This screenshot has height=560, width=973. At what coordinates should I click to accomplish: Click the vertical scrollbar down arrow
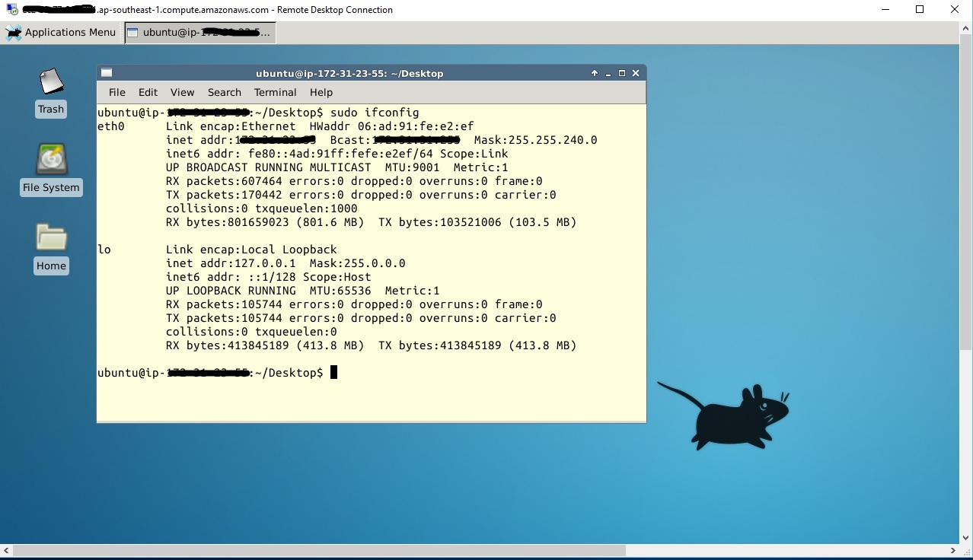click(x=966, y=538)
